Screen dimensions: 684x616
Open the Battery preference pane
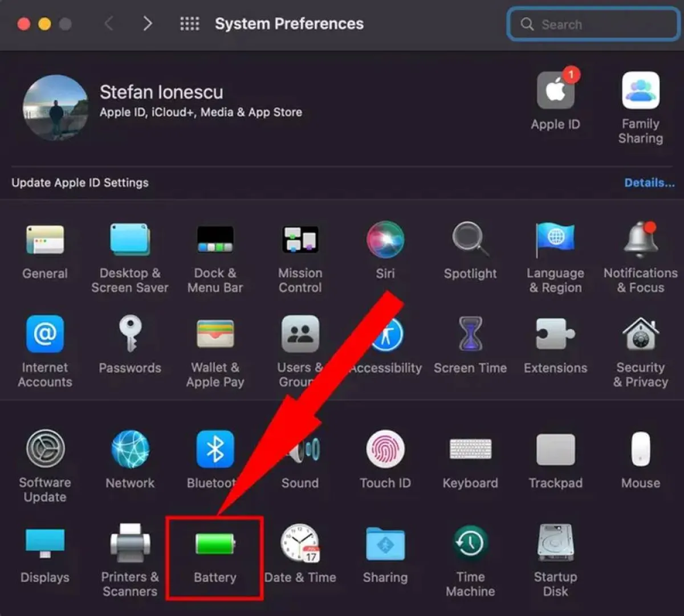(214, 544)
